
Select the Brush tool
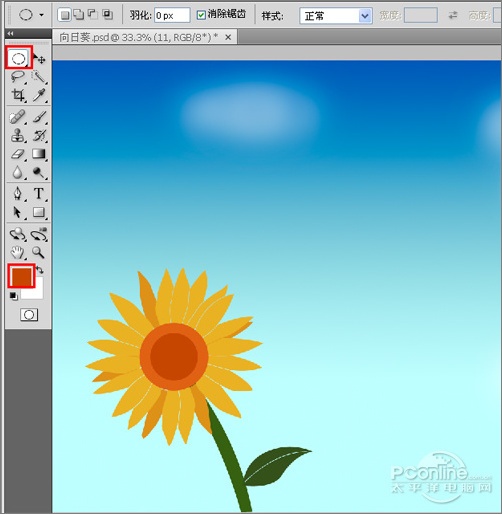(x=39, y=117)
